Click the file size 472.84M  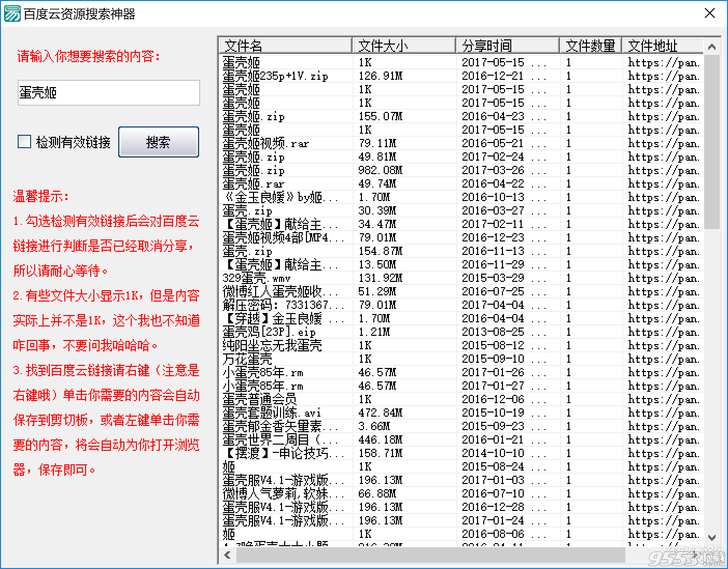[x=380, y=413]
